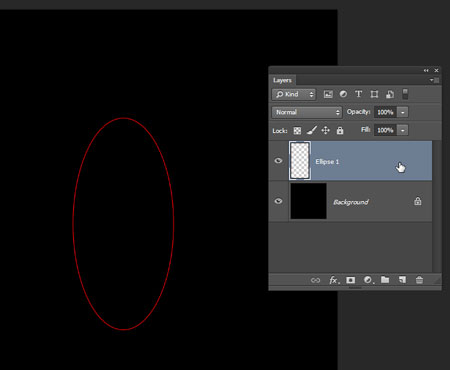This screenshot has height=370, width=450.
Task: Hide the Background layer
Action: 278,201
